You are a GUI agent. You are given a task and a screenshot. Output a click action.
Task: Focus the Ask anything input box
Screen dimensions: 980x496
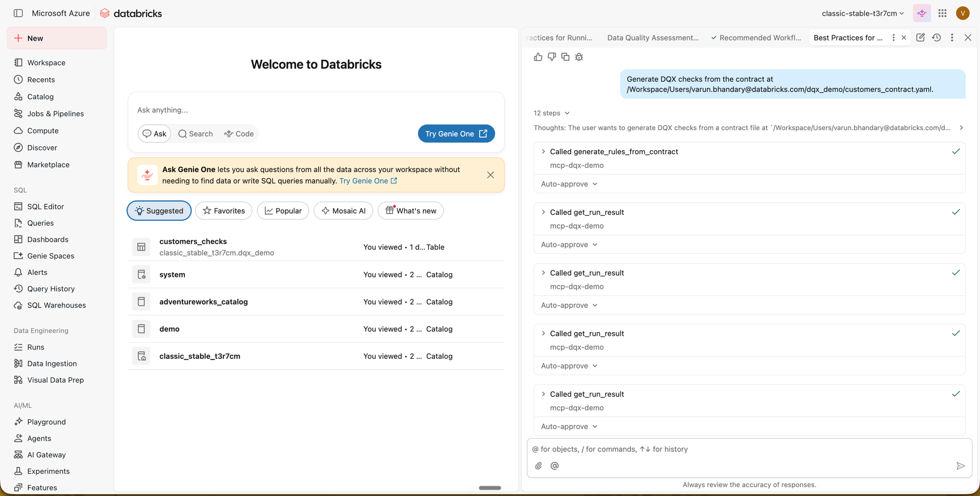(316, 110)
